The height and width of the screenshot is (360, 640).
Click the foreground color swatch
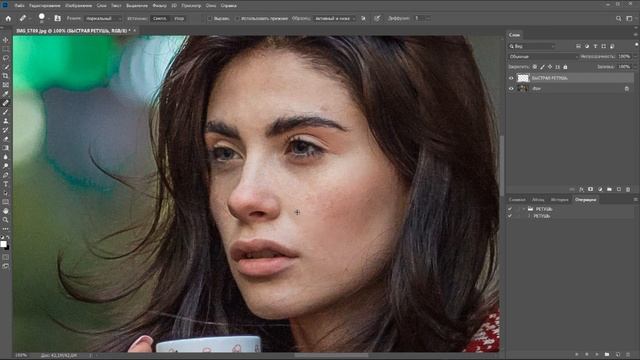[x=4, y=244]
